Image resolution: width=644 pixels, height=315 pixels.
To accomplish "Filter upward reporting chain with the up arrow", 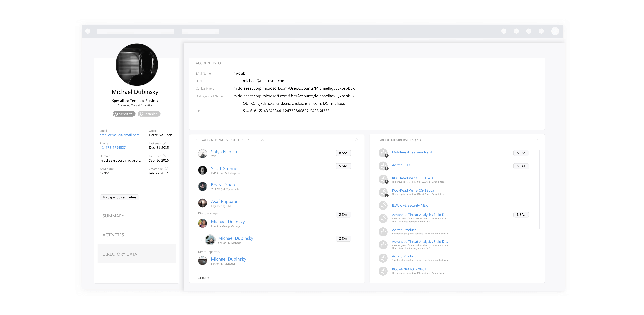I will coord(249,140).
